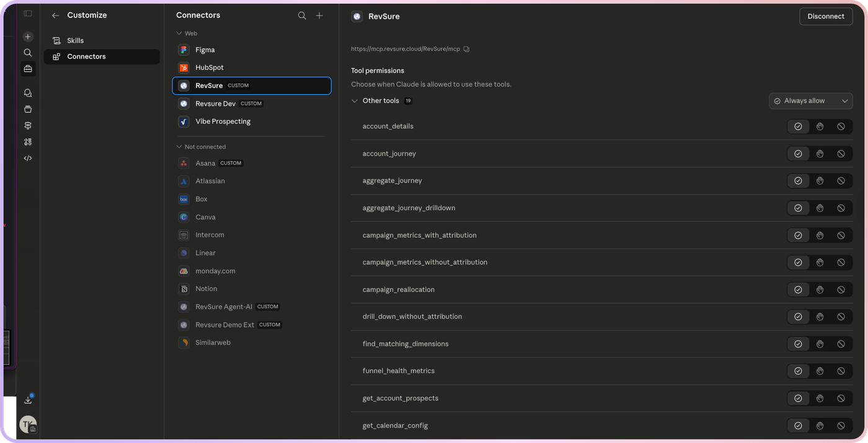Viewport: 868px width, 443px height.
Task: Open chats bubble icon in left rail
Action: (28, 93)
